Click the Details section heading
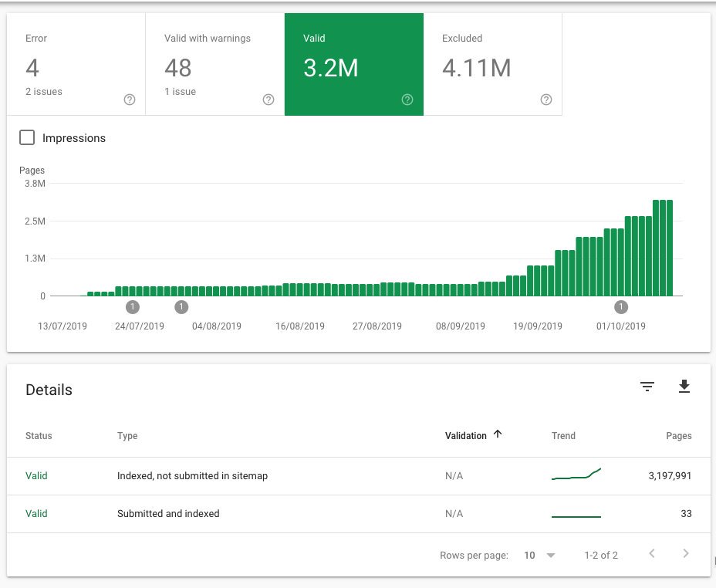This screenshot has width=716, height=588. click(49, 390)
